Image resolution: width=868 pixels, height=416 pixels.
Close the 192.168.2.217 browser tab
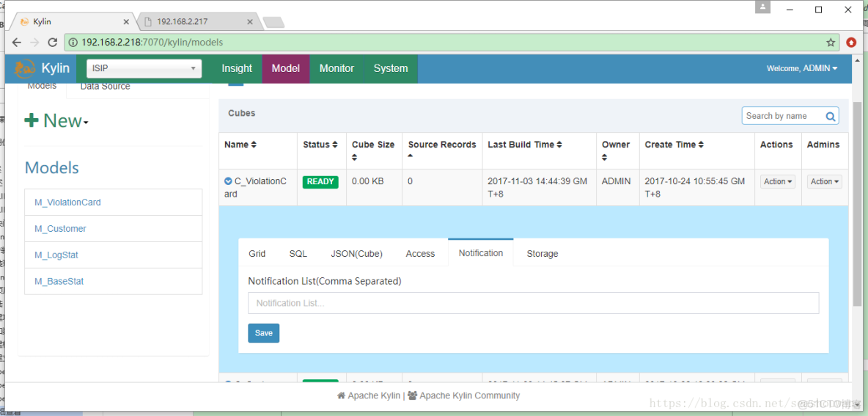pyautogui.click(x=250, y=22)
